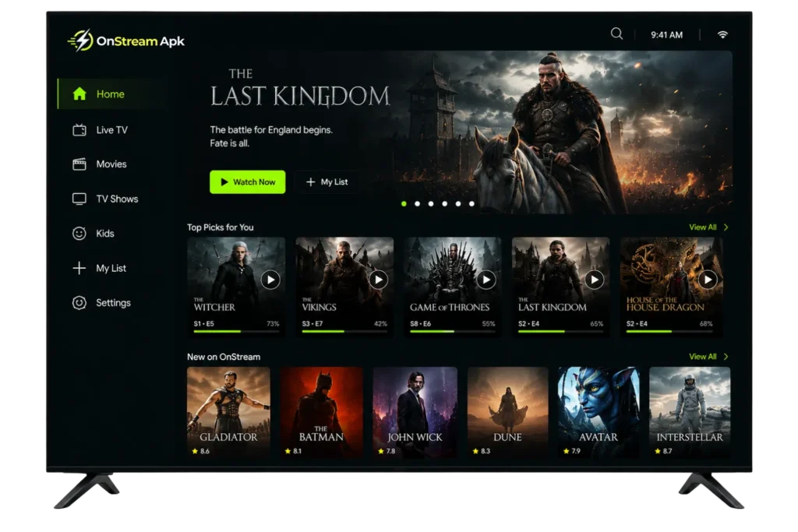The width and height of the screenshot is (798, 532).
Task: Click Avatar's star rating 7.9
Action: (x=571, y=451)
